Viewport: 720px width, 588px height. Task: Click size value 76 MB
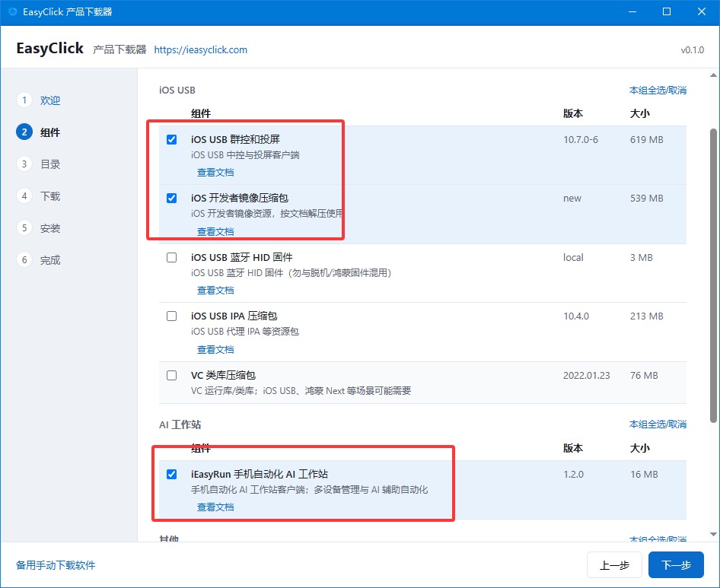coord(644,376)
